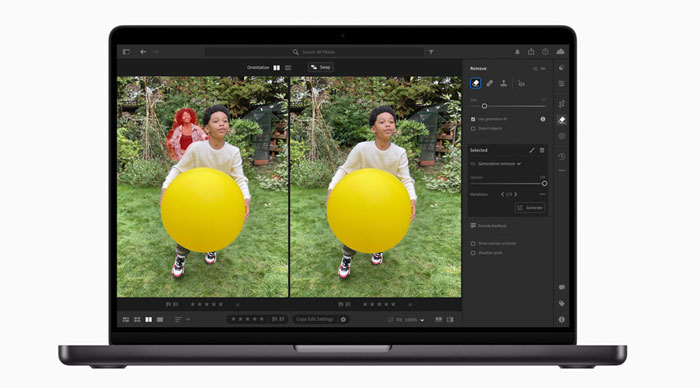Viewport: 700px width, 388px height.
Task: Open the Edit sliders panel icon
Action: [562, 84]
